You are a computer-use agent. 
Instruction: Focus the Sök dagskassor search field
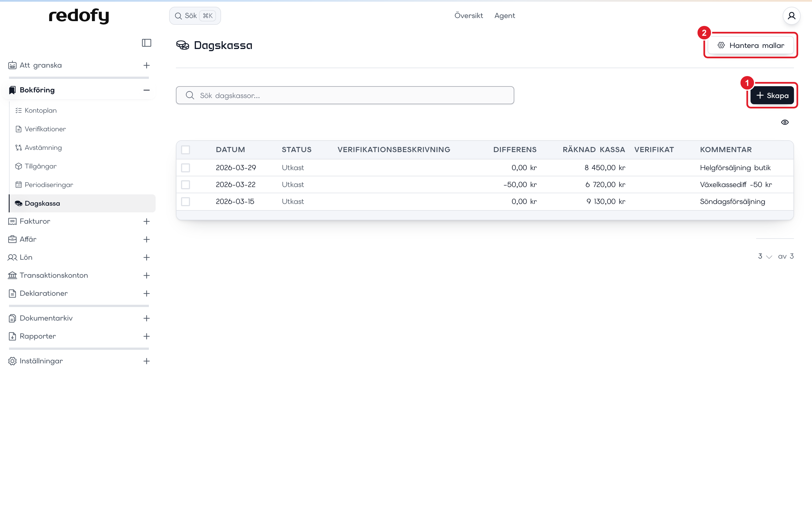(x=345, y=95)
